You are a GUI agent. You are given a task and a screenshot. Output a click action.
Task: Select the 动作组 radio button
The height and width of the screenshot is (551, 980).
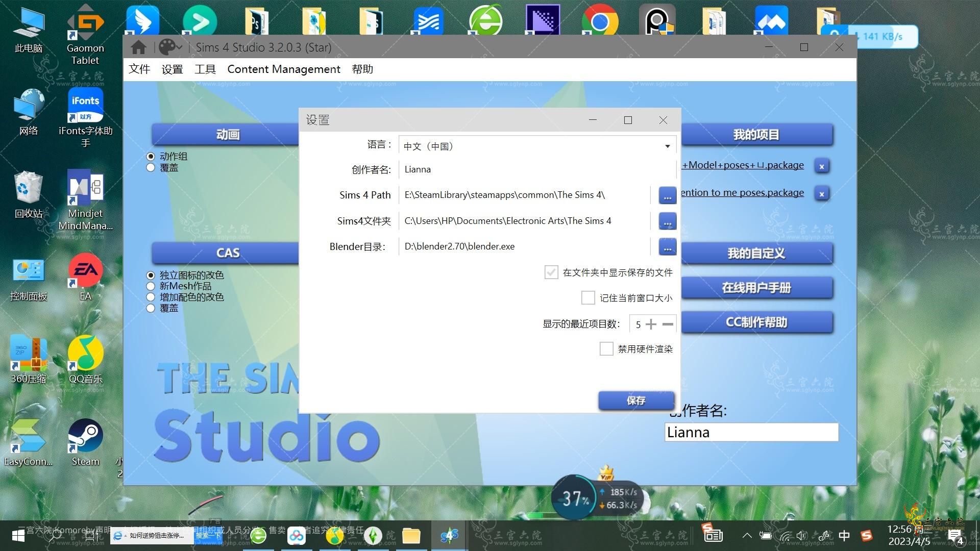tap(151, 156)
